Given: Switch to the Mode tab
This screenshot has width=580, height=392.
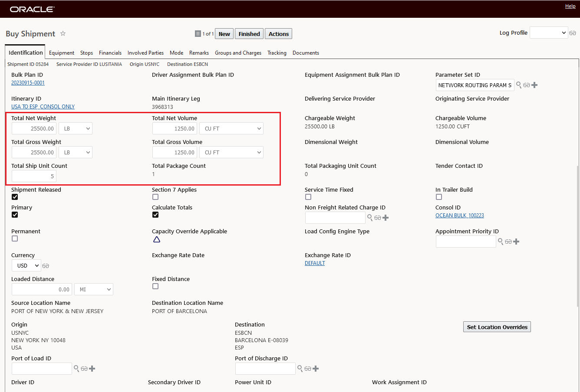Looking at the screenshot, I should [176, 53].
